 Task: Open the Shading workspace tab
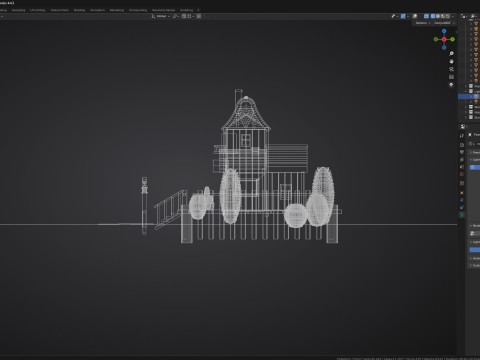point(79,10)
